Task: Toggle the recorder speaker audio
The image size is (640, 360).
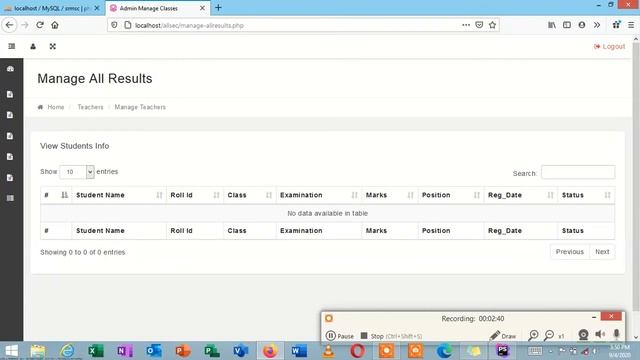Action: [x=600, y=335]
